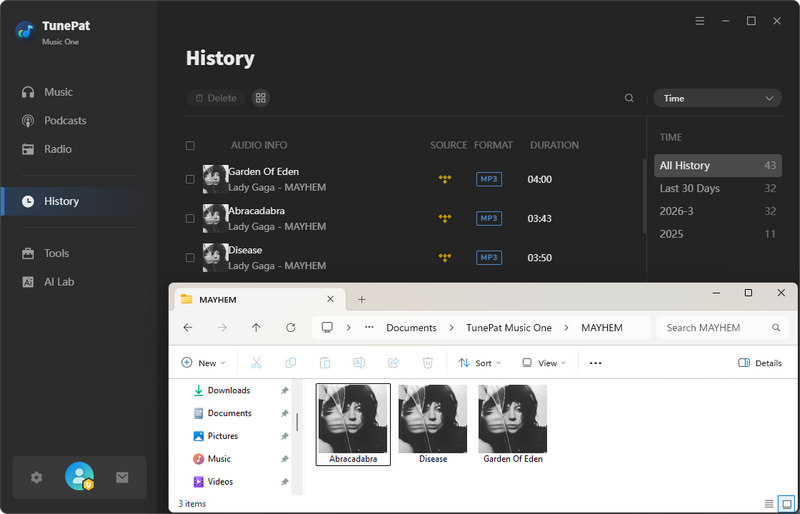Refresh the MAYHEM folder in Explorer
Image resolution: width=800 pixels, height=514 pixels.
tap(290, 328)
